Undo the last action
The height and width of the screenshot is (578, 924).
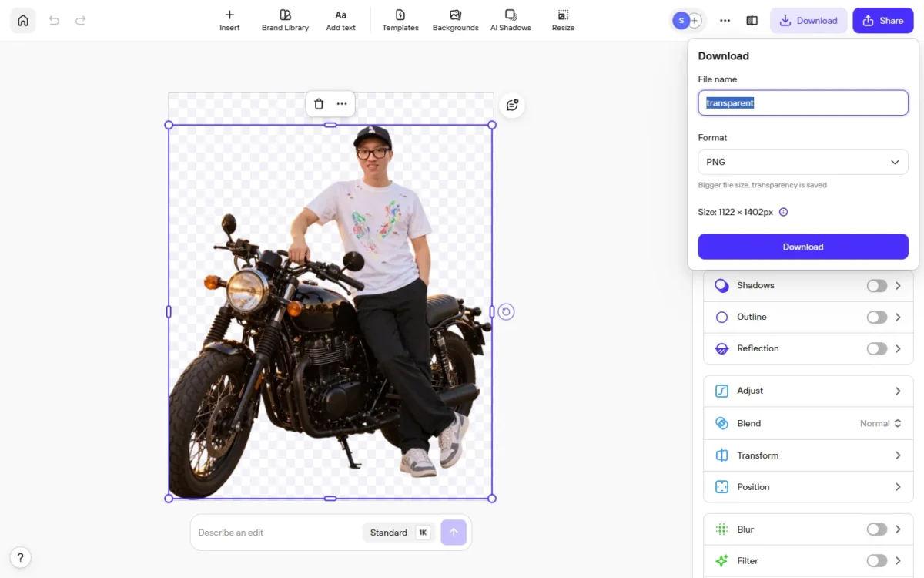(54, 21)
